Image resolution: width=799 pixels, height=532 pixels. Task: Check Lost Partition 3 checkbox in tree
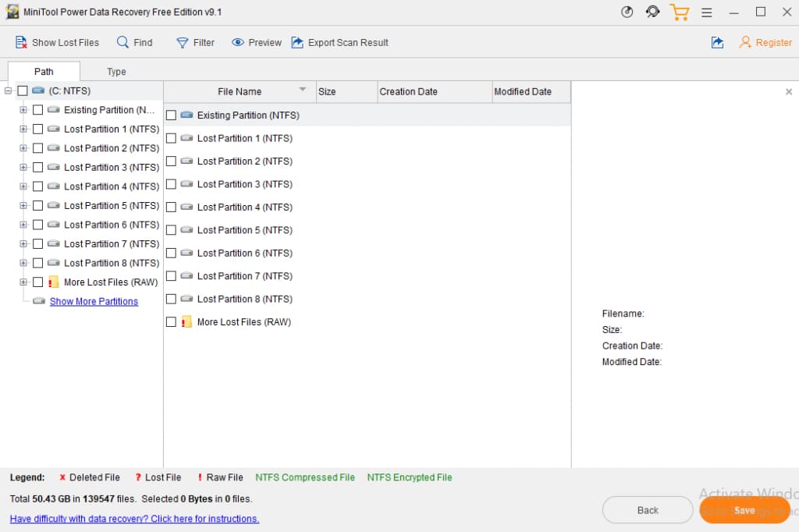[37, 167]
